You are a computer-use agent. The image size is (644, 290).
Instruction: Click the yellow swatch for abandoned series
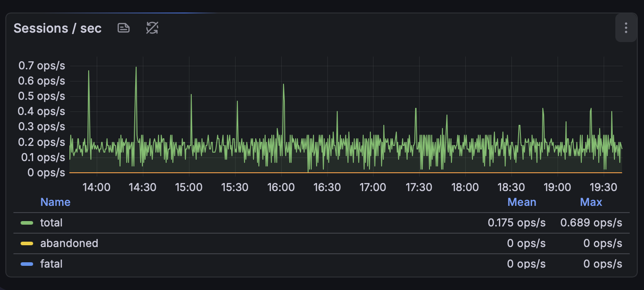click(27, 243)
